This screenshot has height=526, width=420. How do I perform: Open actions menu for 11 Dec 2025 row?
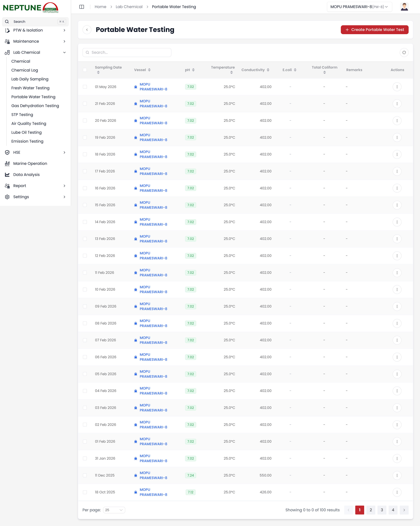click(397, 475)
